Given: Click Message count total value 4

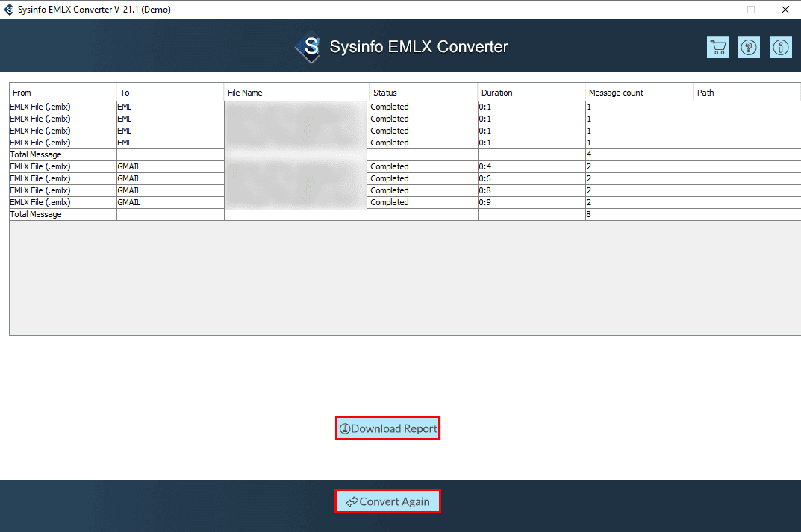Looking at the screenshot, I should [639, 154].
